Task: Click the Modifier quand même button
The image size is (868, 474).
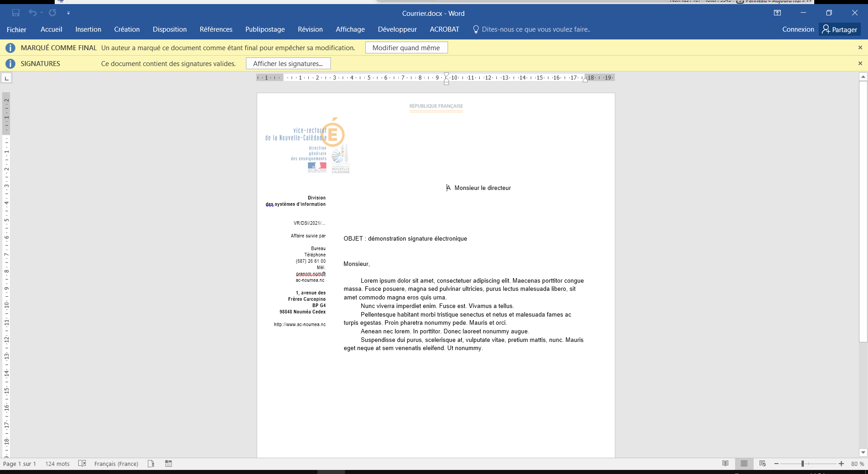Action: click(406, 48)
